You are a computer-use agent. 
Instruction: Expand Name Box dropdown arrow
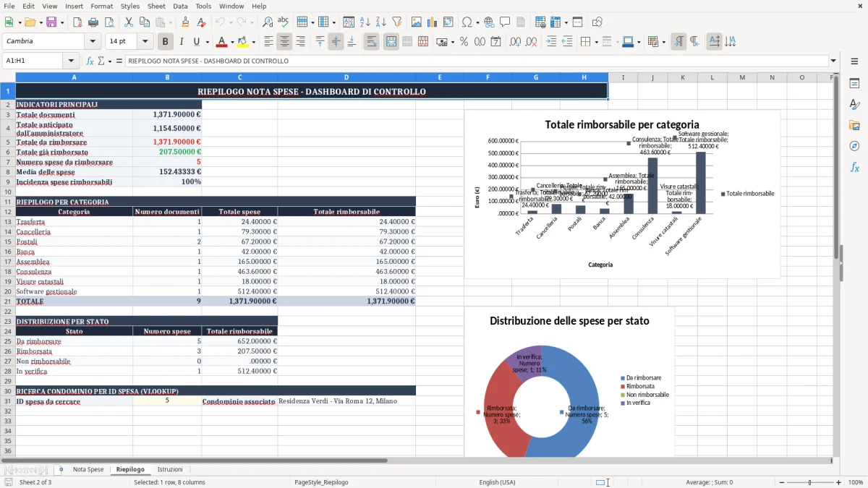[x=71, y=61]
